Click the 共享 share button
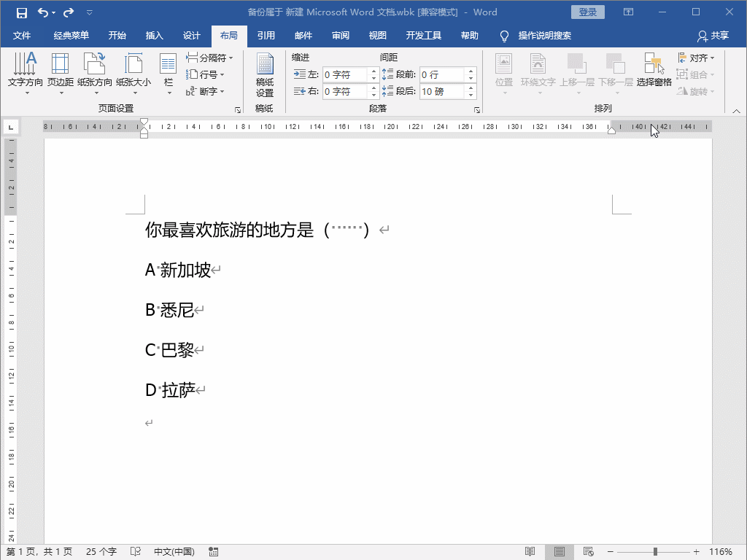This screenshot has height=560, width=747. click(x=713, y=36)
